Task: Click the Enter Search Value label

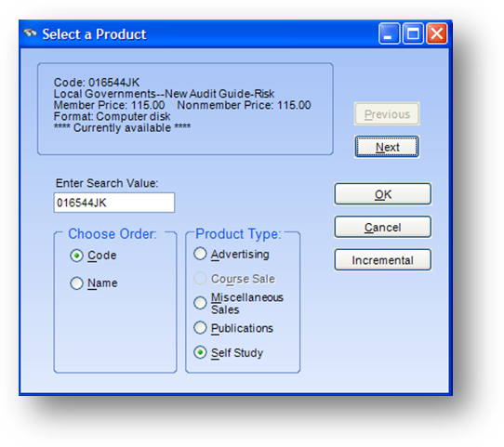Action: tap(107, 183)
